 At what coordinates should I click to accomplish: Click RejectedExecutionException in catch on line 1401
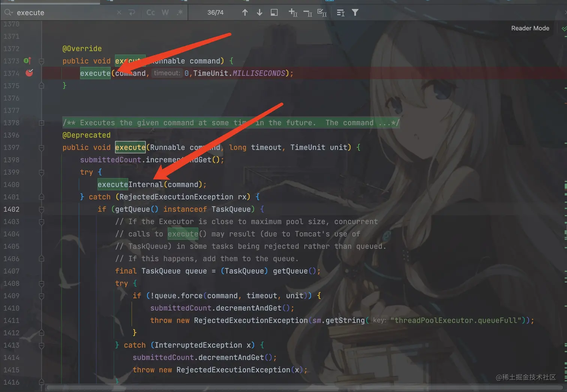(x=176, y=197)
